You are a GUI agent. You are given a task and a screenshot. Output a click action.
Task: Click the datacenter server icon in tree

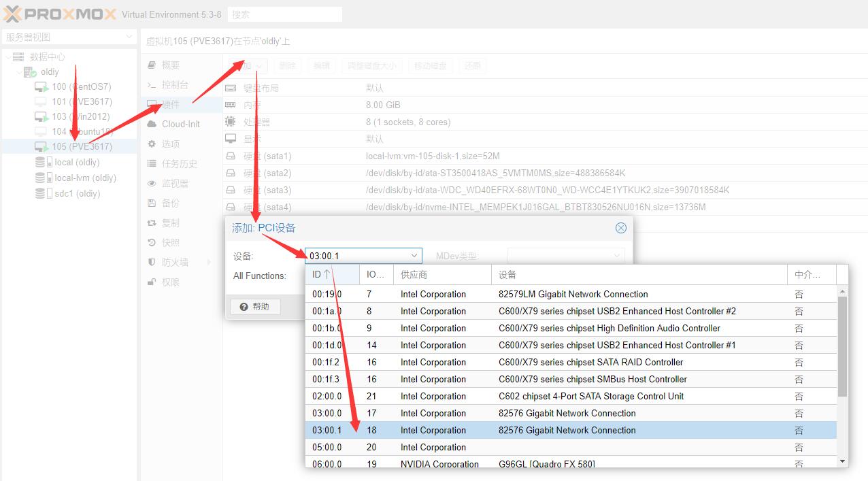(x=19, y=57)
